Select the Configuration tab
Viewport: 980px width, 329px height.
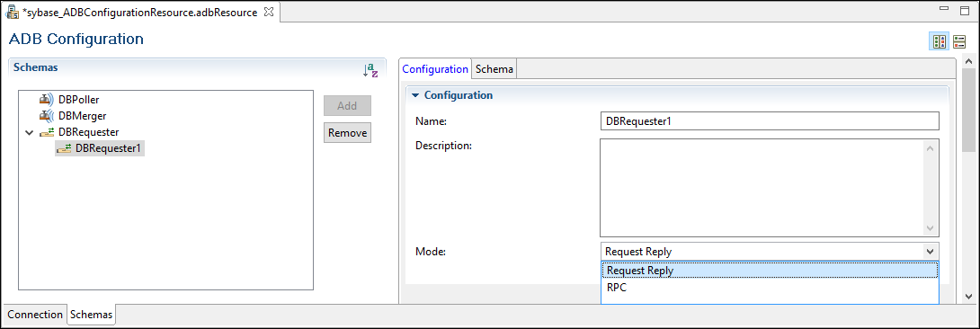point(435,69)
